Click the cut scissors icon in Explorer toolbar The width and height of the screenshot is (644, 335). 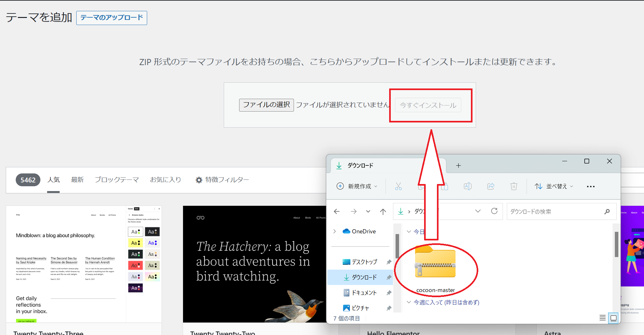(398, 186)
